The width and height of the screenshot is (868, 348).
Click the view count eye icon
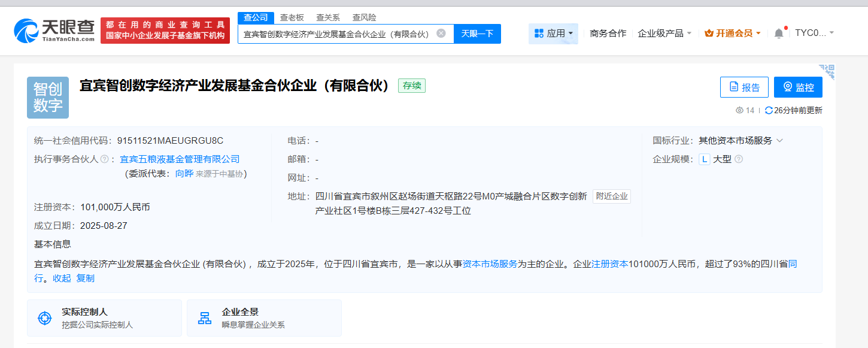click(x=739, y=110)
